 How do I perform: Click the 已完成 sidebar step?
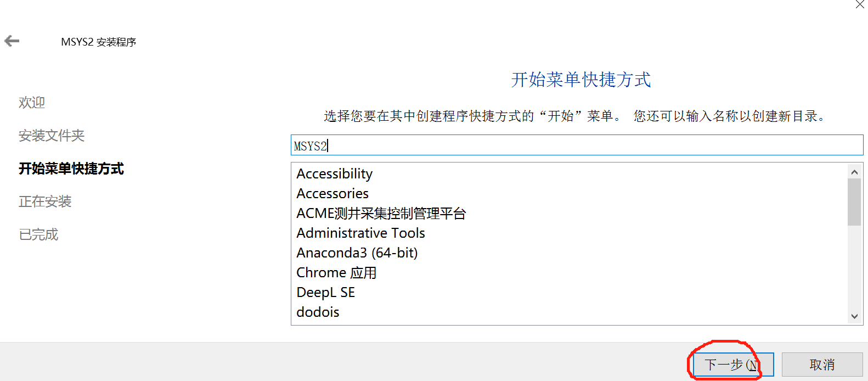click(x=38, y=234)
